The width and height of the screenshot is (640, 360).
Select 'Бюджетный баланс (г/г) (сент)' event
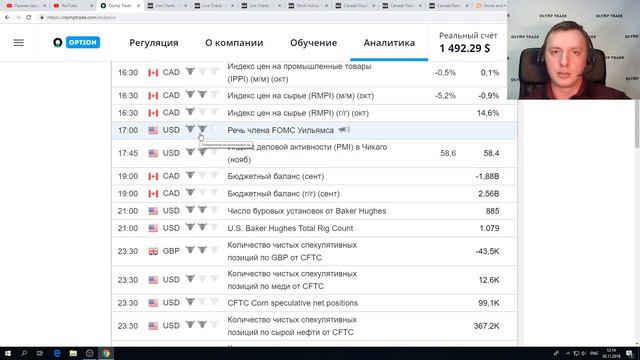point(283,194)
